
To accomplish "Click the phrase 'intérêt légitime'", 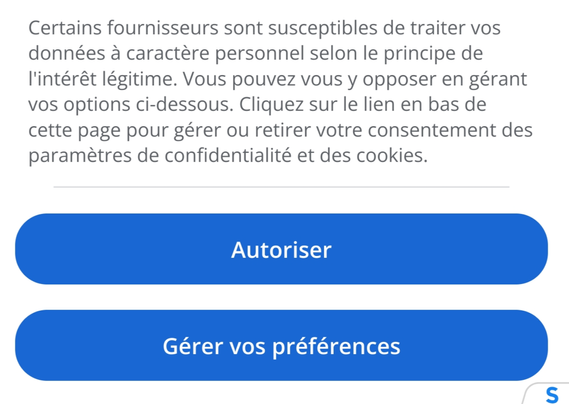I will (105, 79).
